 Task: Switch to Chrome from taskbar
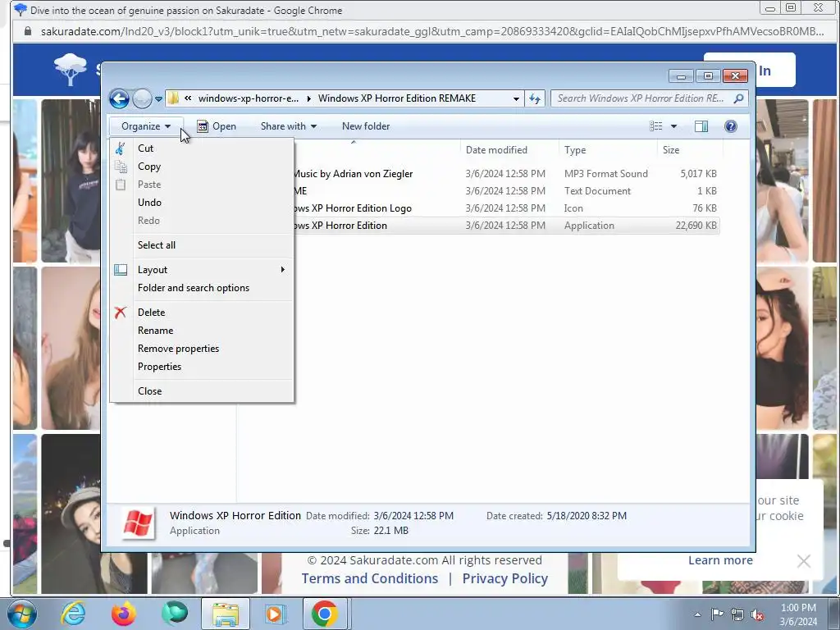tap(324, 614)
